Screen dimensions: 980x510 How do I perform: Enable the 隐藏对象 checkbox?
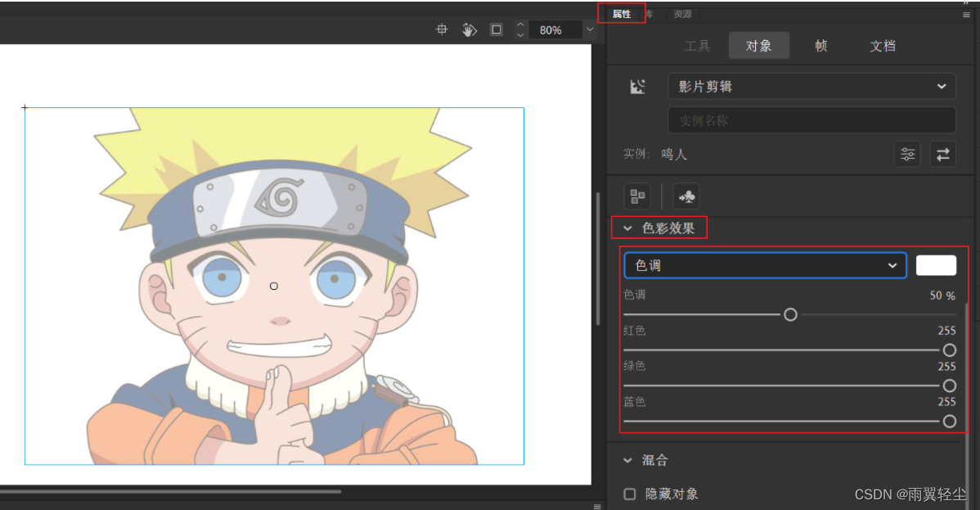(x=630, y=494)
